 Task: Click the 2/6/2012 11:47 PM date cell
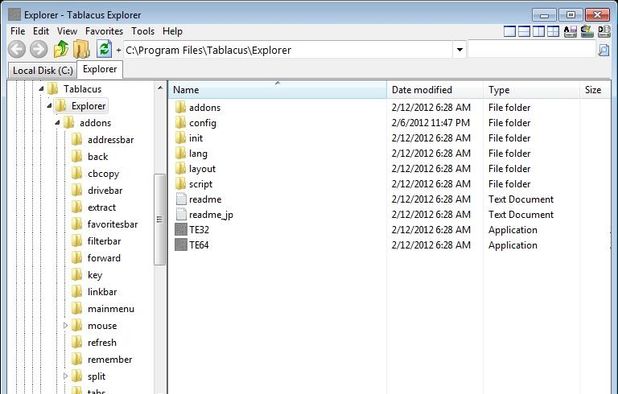[x=430, y=123]
